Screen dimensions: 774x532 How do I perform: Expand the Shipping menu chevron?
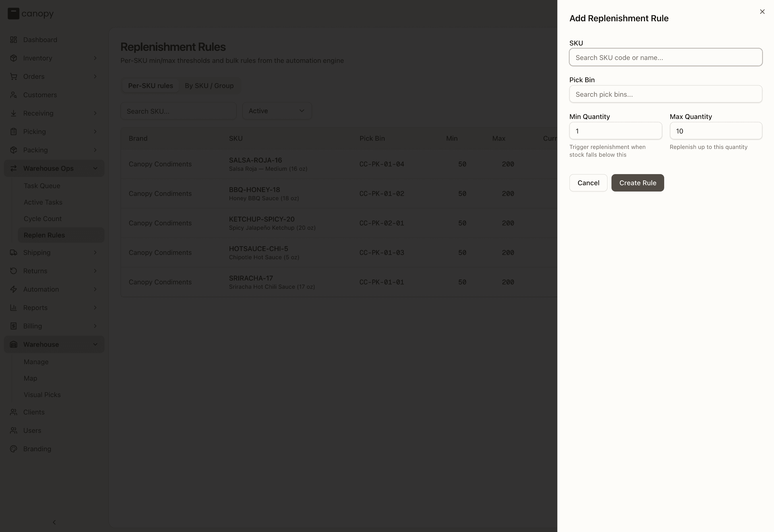pyautogui.click(x=95, y=252)
